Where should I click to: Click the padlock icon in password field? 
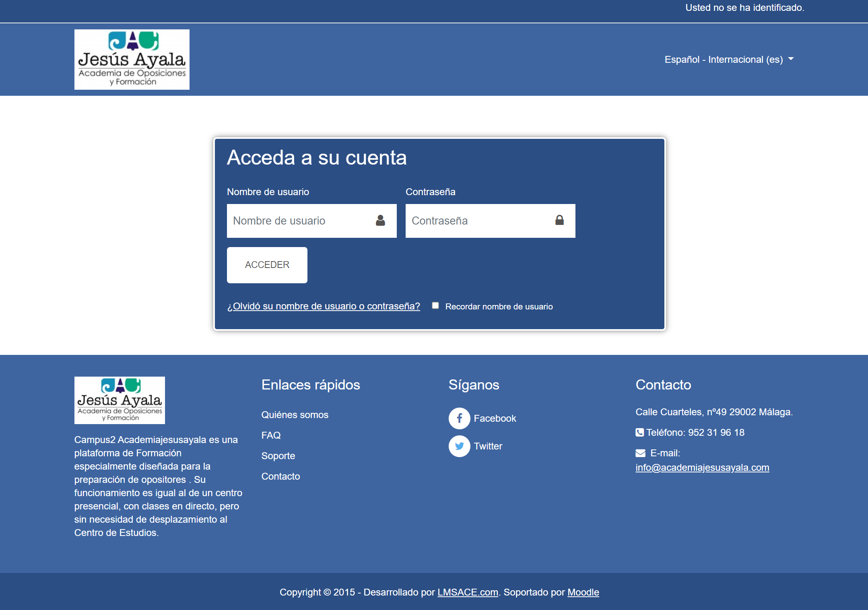tap(559, 220)
